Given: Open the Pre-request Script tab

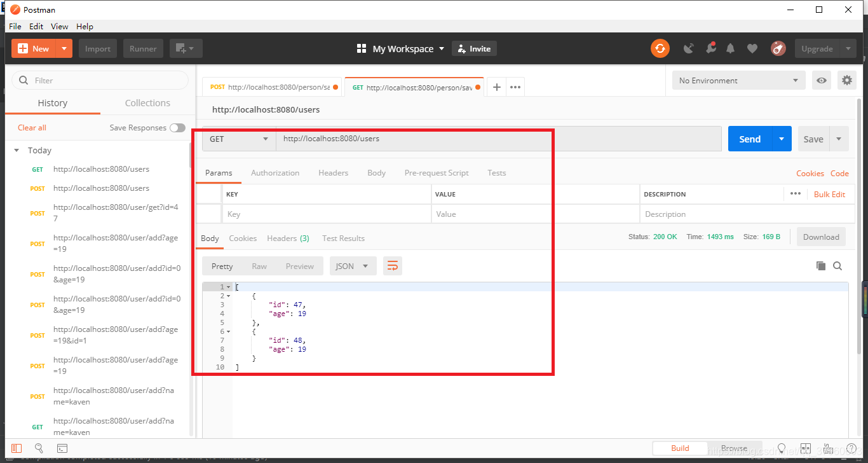Looking at the screenshot, I should pyautogui.click(x=437, y=172).
